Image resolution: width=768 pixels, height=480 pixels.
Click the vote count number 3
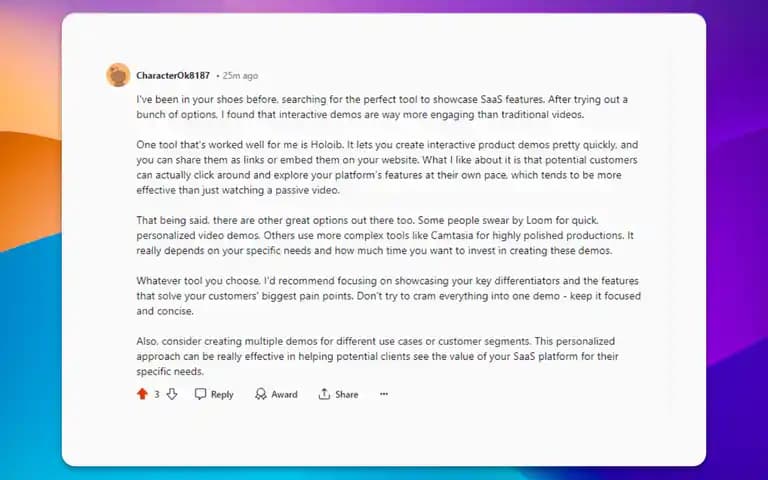click(157, 394)
